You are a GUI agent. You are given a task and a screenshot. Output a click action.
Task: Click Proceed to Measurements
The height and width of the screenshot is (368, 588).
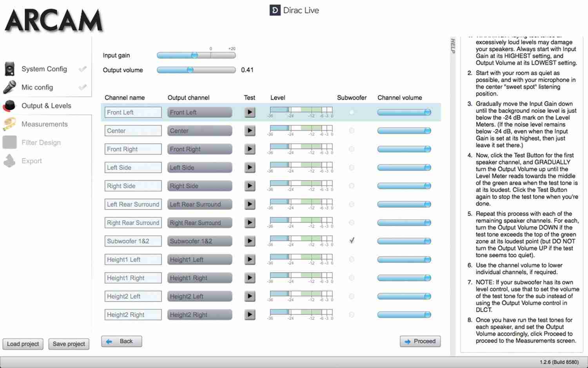point(420,341)
